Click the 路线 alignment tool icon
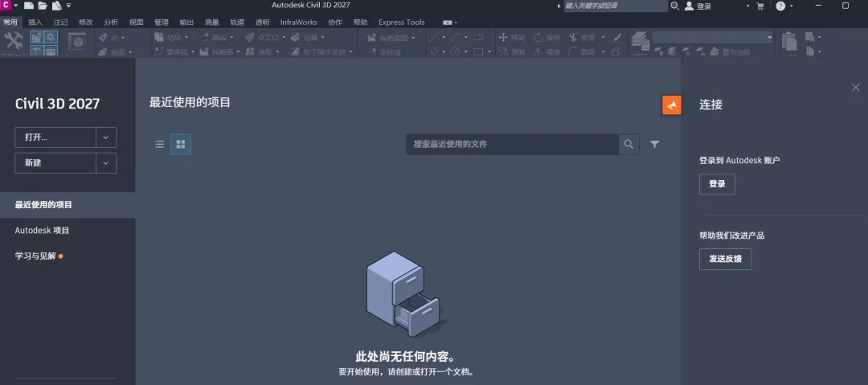Screen dimensions: 868x385 click(x=204, y=37)
